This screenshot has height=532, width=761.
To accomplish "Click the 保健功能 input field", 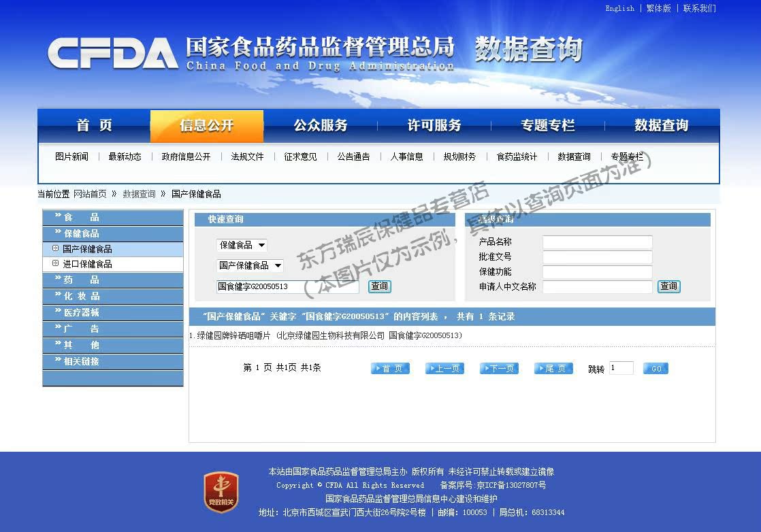I will (597, 271).
